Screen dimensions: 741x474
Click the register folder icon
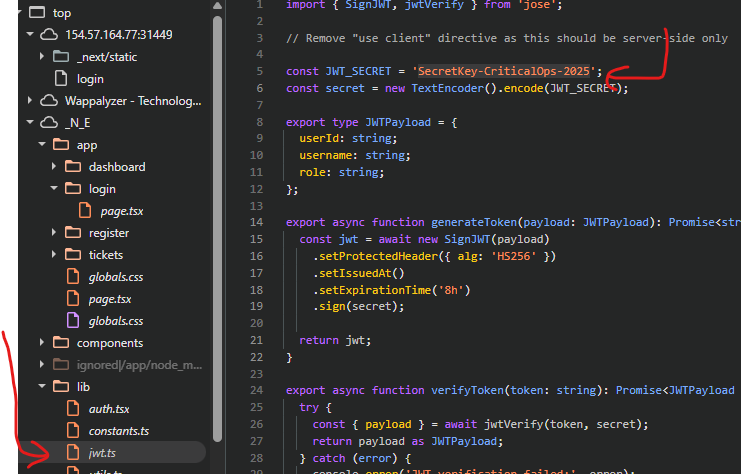tap(73, 233)
